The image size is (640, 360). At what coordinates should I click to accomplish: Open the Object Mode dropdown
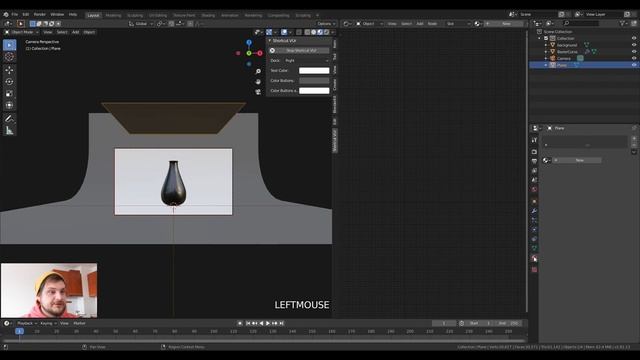coord(22,32)
